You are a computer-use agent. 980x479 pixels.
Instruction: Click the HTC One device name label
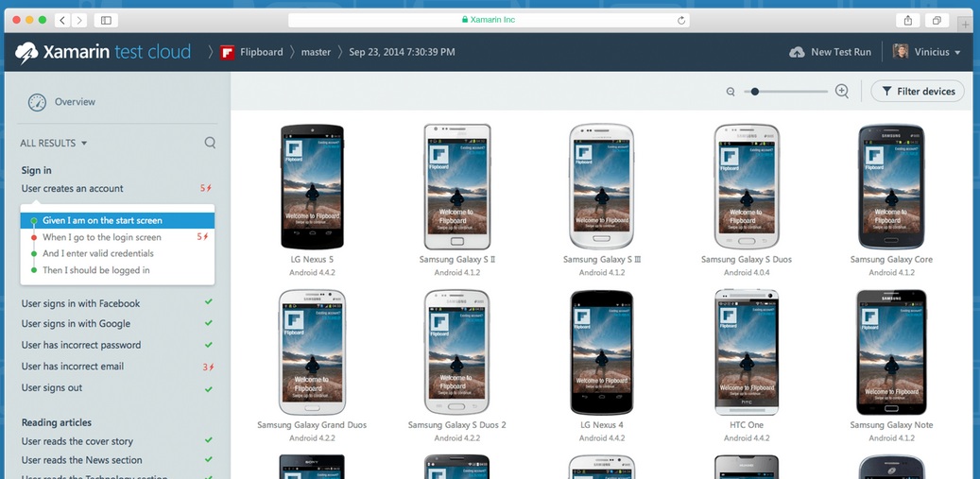pyautogui.click(x=747, y=424)
